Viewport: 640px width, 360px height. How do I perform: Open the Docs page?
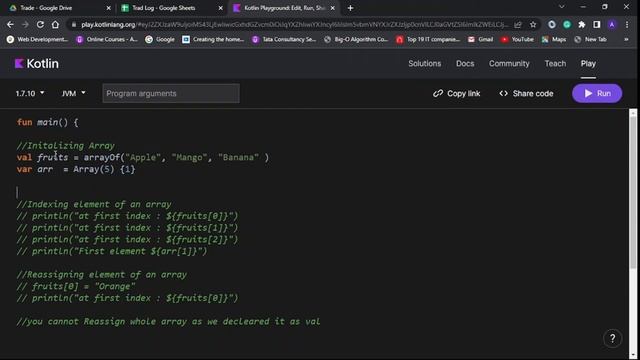pos(465,64)
